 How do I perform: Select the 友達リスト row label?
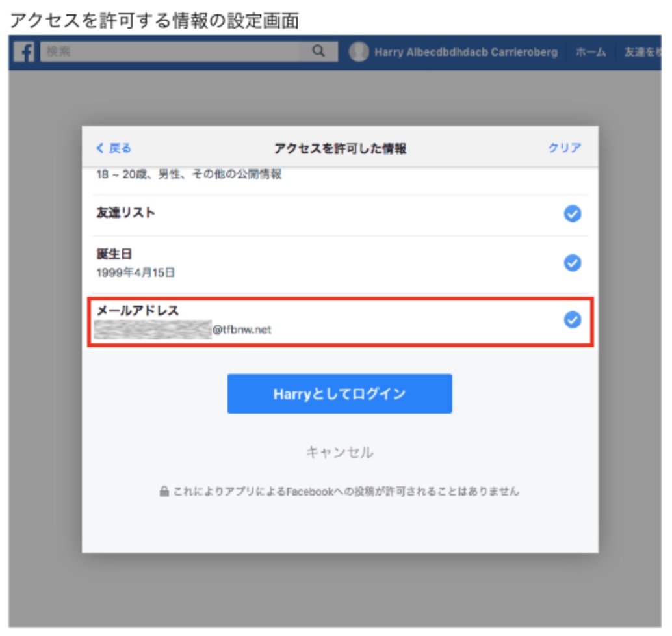pos(126,213)
